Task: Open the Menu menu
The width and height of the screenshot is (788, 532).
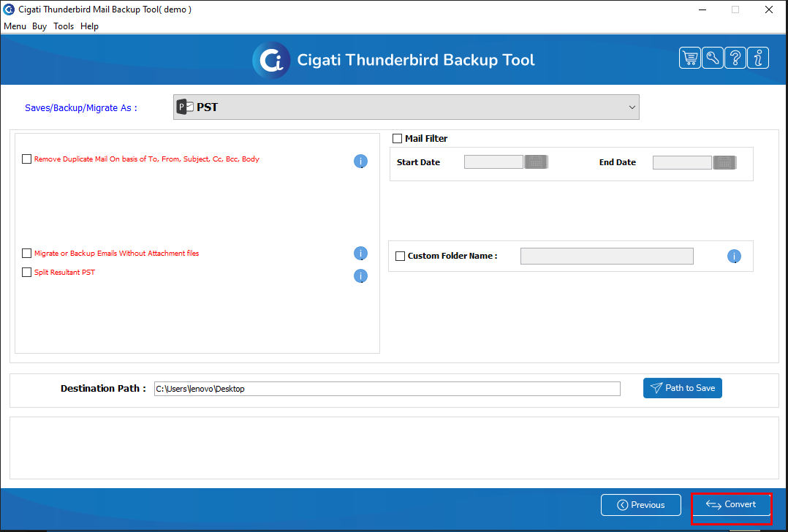Action: pyautogui.click(x=15, y=26)
